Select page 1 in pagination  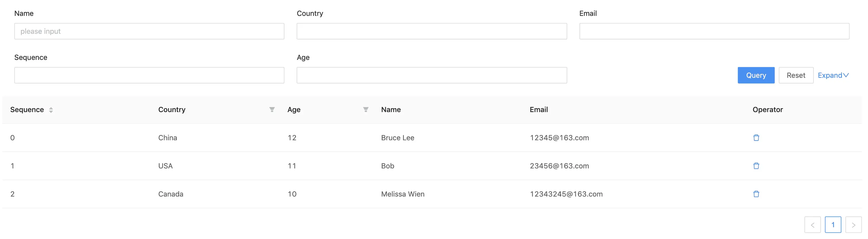pos(833,225)
